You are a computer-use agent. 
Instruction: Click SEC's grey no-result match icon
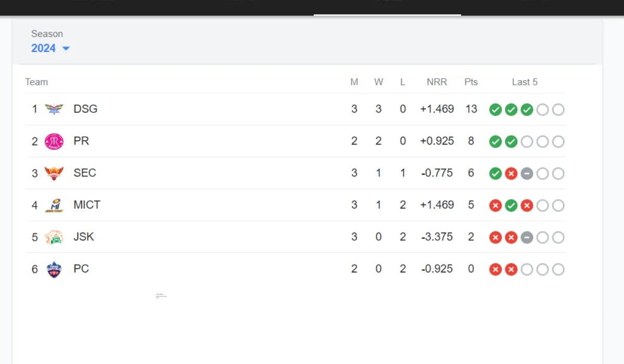[527, 174]
